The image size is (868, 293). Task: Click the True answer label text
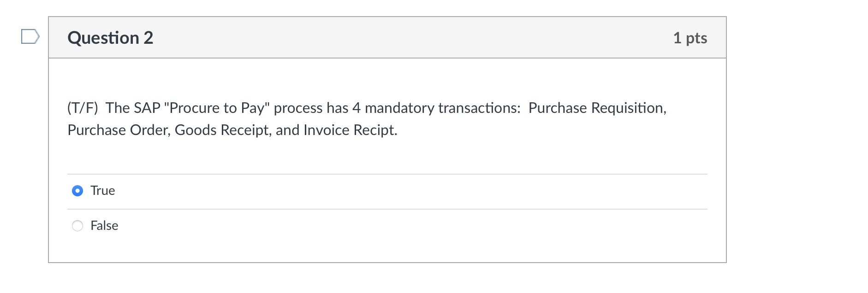(103, 190)
